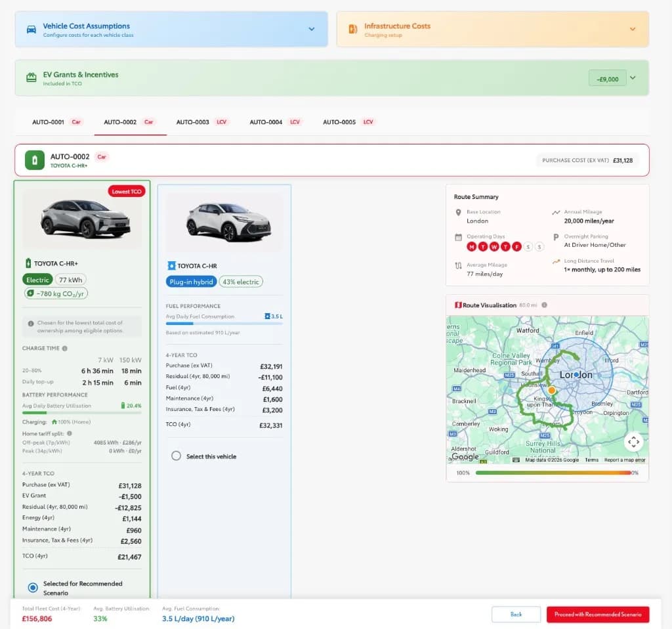Toggle Friday operating day
Image resolution: width=672 pixels, height=629 pixels.
point(517,247)
